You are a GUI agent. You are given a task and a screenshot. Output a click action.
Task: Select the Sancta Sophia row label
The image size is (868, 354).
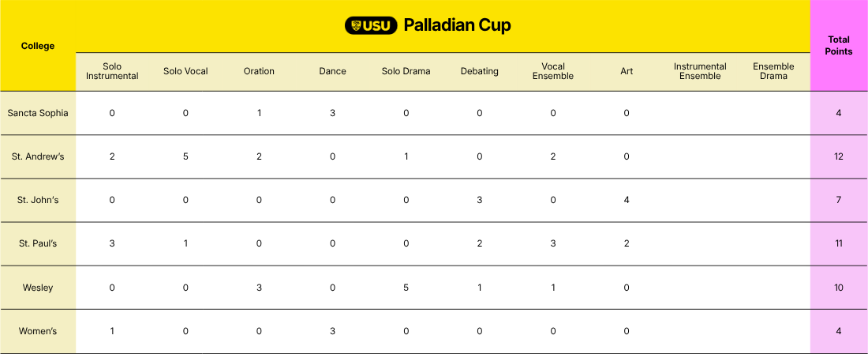pos(38,113)
